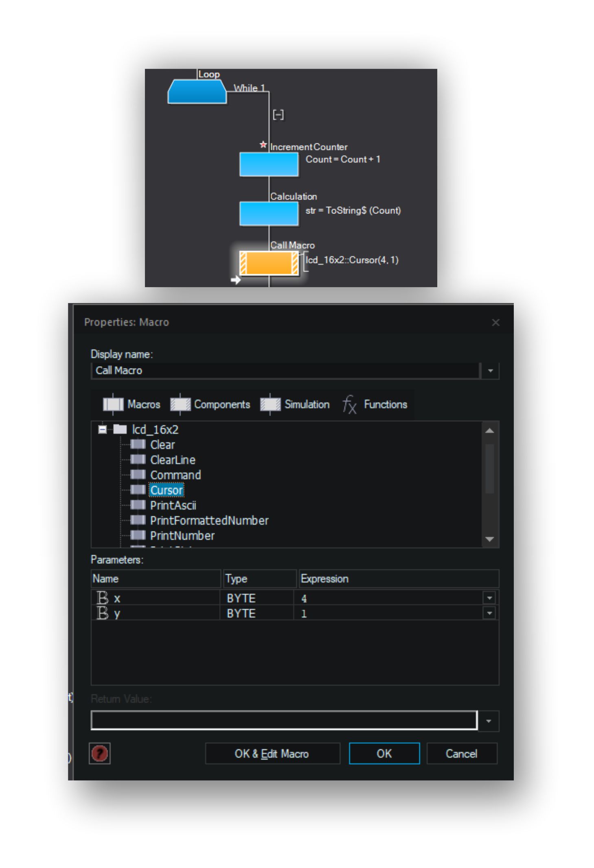Select the ClearLine macro in the tree

(173, 459)
